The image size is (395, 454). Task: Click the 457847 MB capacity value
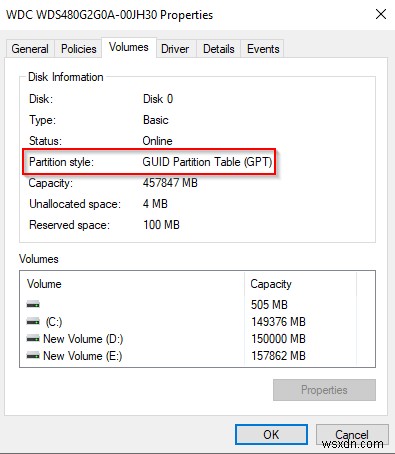click(170, 183)
